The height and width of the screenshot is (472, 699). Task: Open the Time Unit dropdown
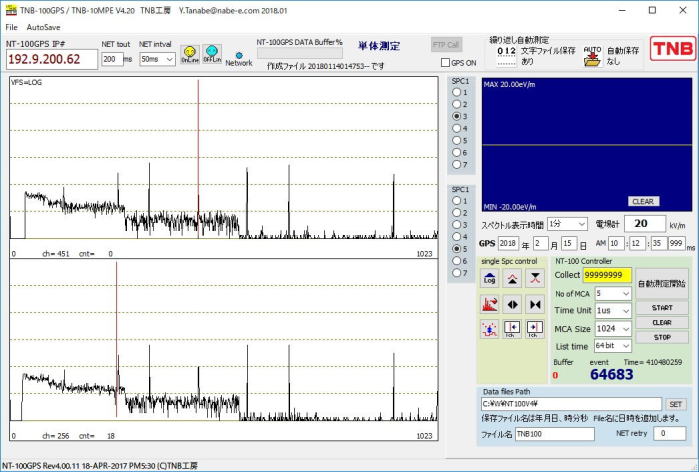pyautogui.click(x=613, y=311)
